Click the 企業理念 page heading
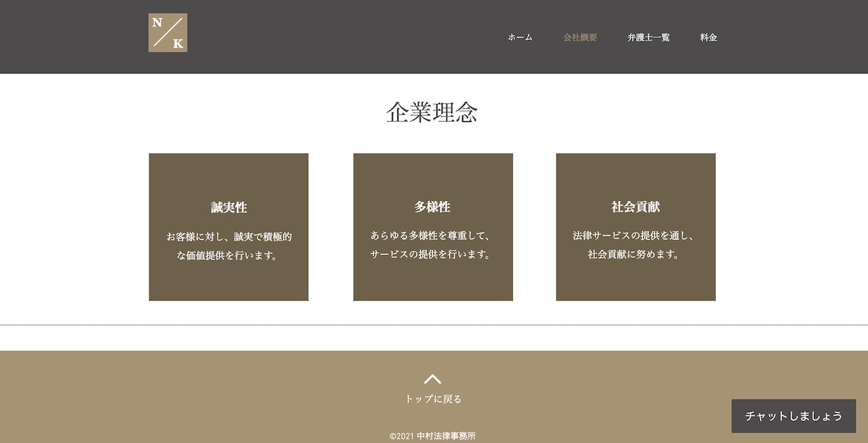The width and height of the screenshot is (868, 443). tap(432, 112)
